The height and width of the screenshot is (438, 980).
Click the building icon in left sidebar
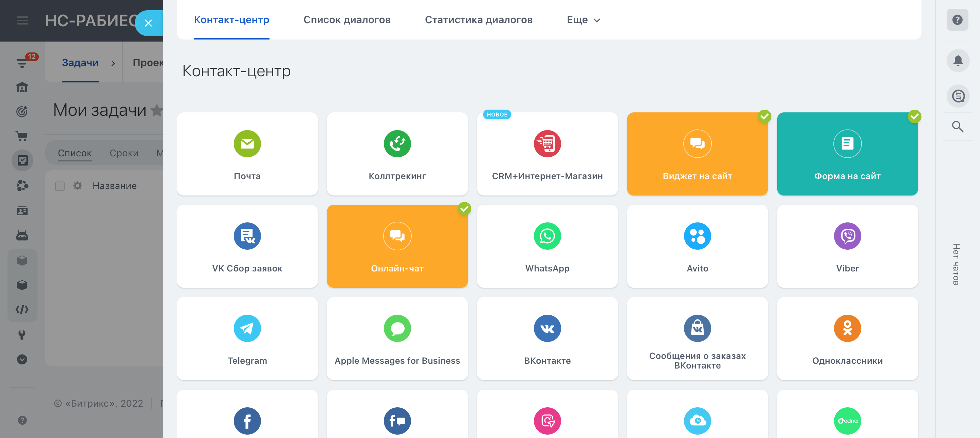click(x=22, y=87)
